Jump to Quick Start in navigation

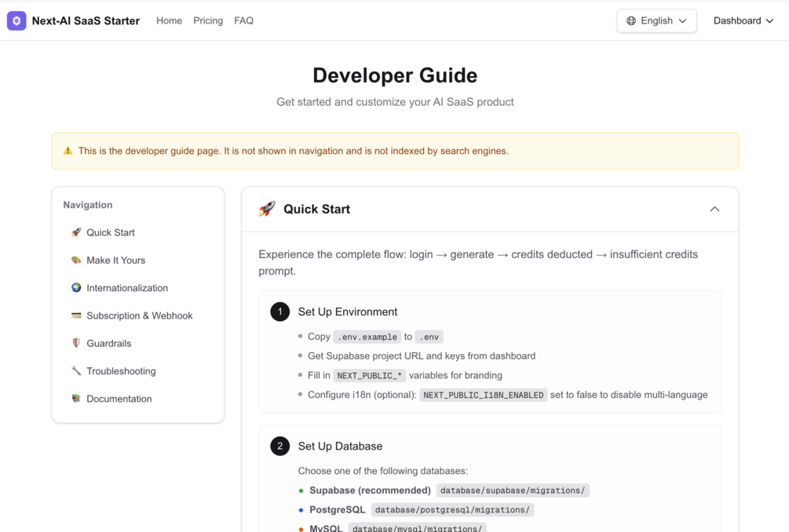coord(111,233)
